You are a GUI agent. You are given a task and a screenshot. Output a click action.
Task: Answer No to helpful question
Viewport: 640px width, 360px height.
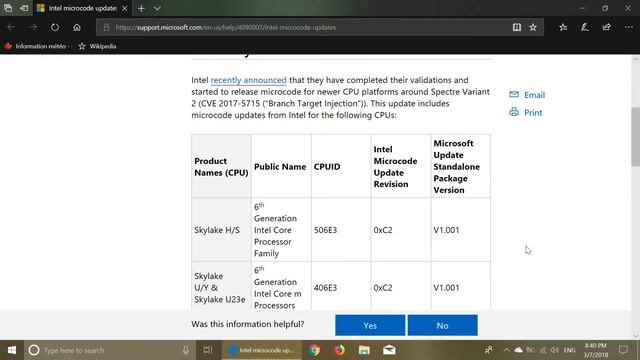click(x=442, y=325)
